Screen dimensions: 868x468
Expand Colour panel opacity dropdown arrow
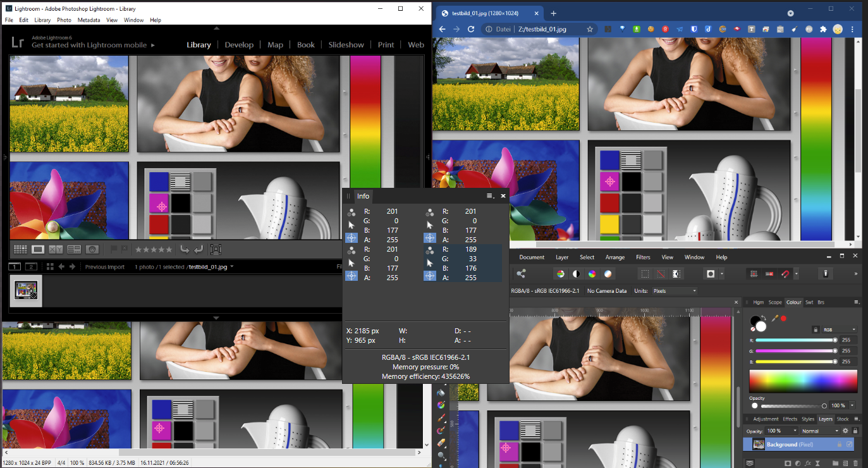[852, 405]
